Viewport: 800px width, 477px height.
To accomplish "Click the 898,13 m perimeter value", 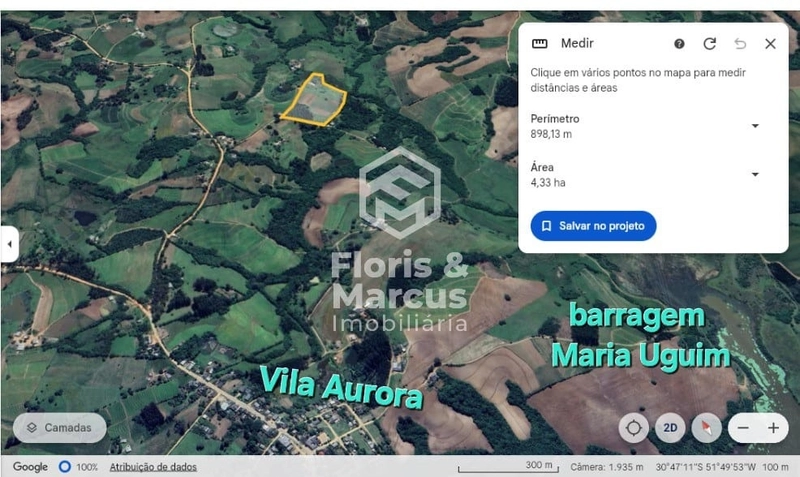I will [x=551, y=134].
